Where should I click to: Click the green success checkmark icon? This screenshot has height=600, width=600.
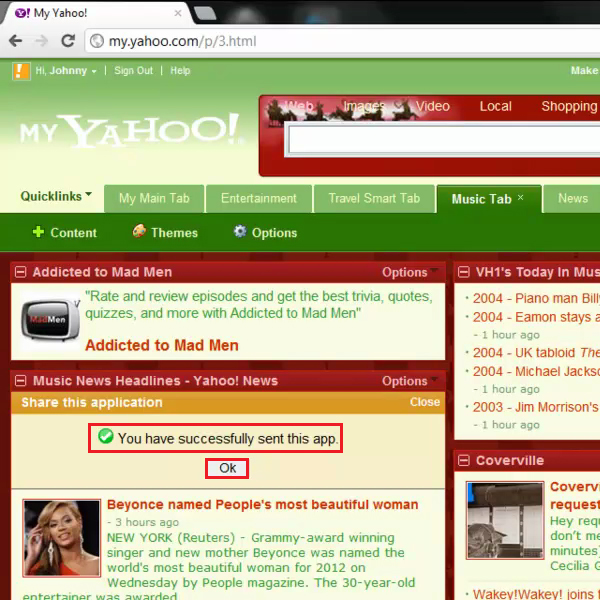(106, 436)
